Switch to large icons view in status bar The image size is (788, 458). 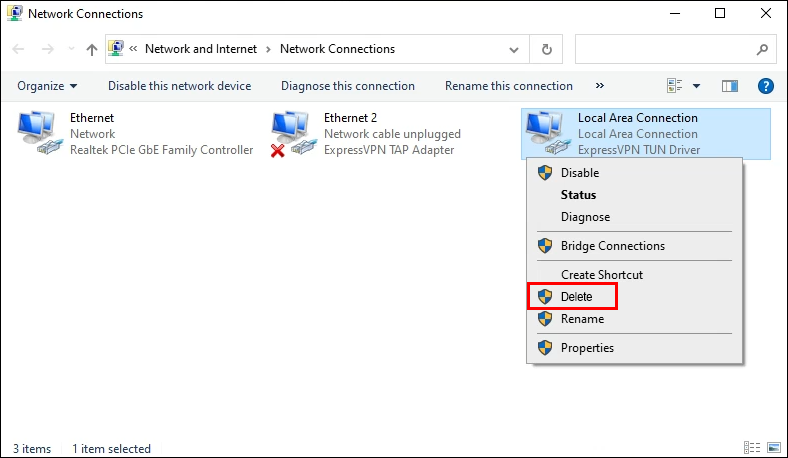[773, 449]
